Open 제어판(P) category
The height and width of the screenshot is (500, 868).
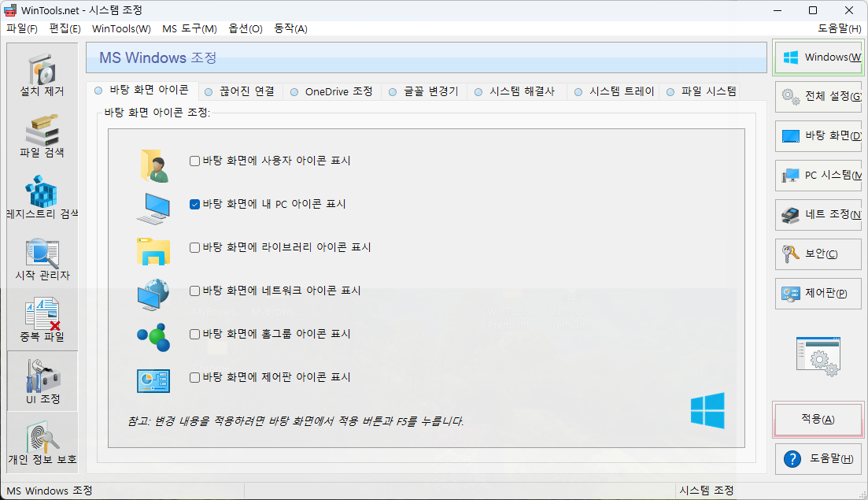tap(818, 294)
